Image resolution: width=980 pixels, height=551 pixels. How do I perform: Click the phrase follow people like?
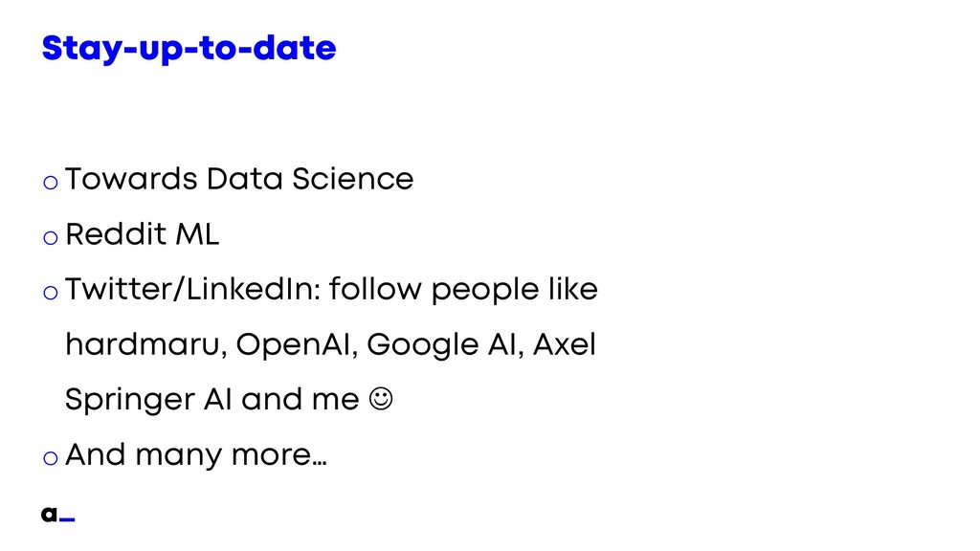click(x=463, y=289)
